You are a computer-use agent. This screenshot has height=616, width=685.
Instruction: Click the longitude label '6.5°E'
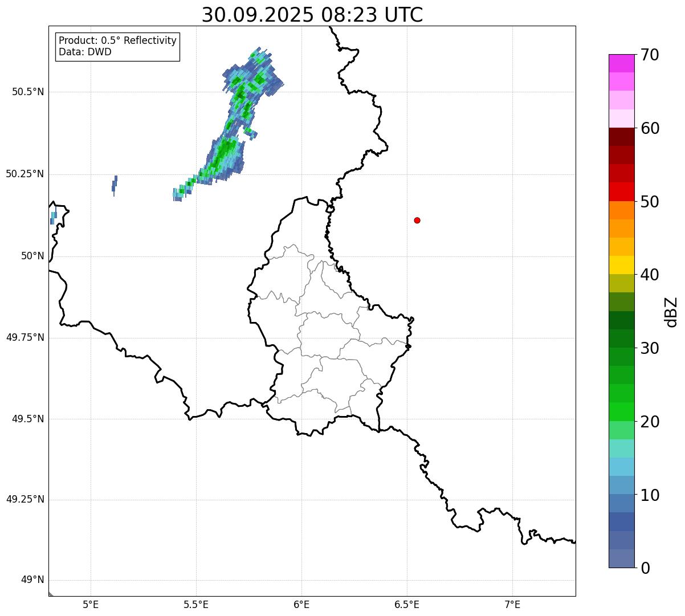click(x=407, y=604)
